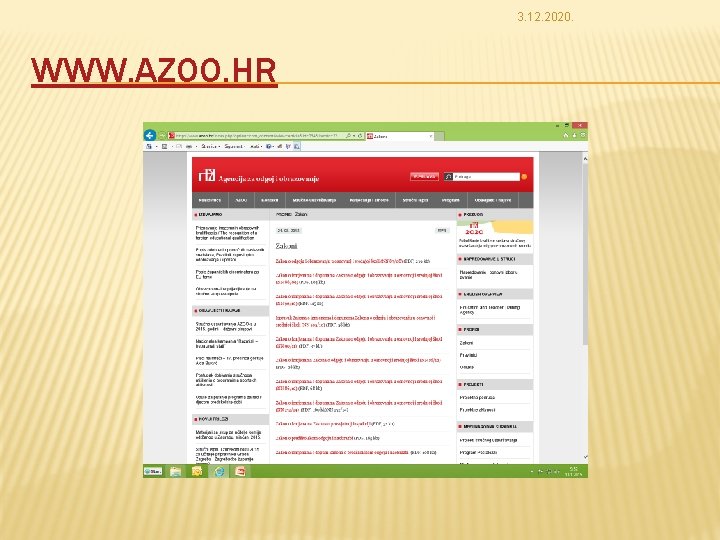The width and height of the screenshot is (720, 540).
Task: Open the Priznavanje inozemnih obrazovnih kvalifikacija link
Action: click(228, 233)
